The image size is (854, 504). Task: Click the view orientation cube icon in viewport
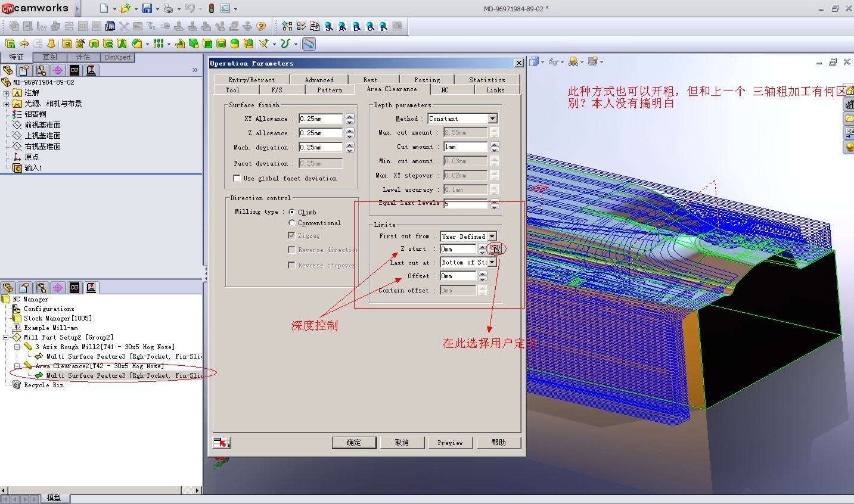534,61
